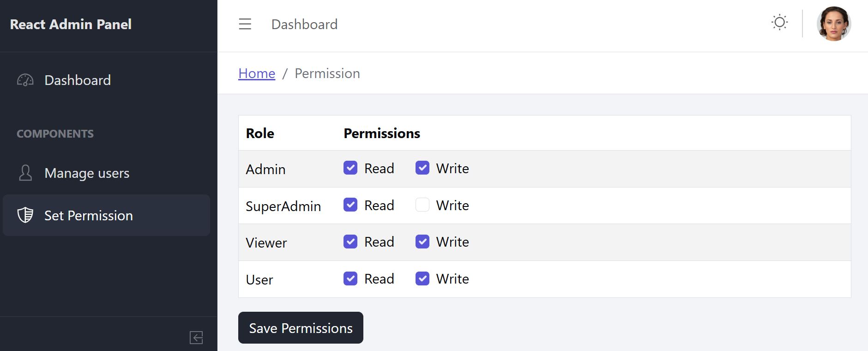868x351 pixels.
Task: Select the Dashboard gauge icon in sidebar
Action: point(24,80)
